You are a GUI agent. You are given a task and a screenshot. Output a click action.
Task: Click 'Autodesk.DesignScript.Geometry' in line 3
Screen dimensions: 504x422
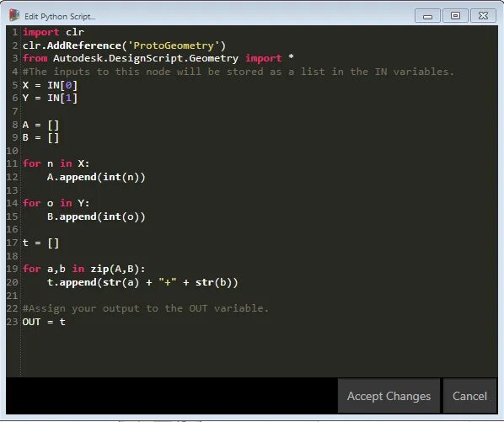(146, 58)
